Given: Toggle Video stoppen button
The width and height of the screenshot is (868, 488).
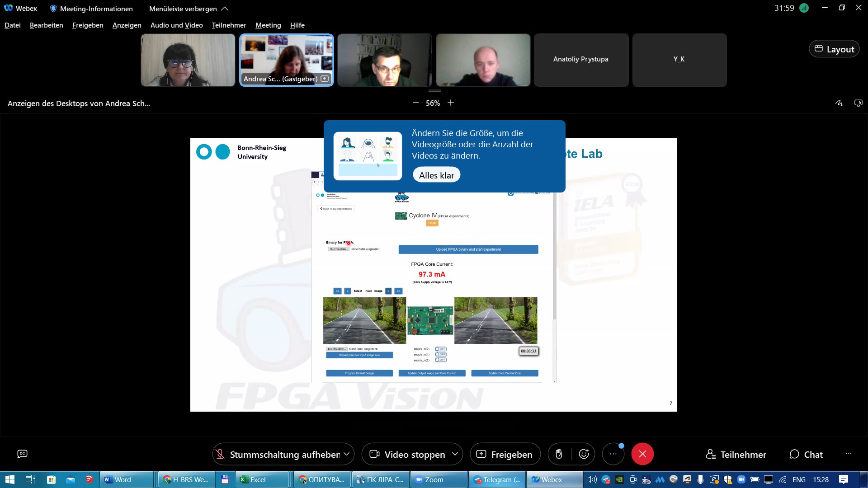Looking at the screenshot, I should 407,455.
